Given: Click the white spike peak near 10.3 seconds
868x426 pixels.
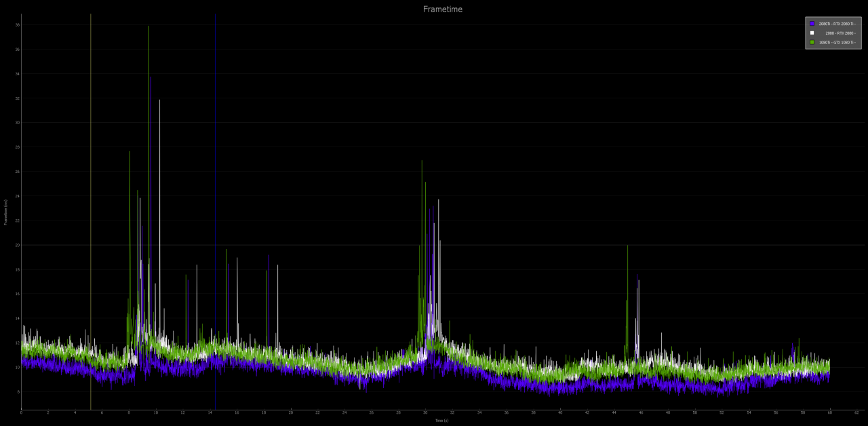Looking at the screenshot, I should click(x=159, y=101).
